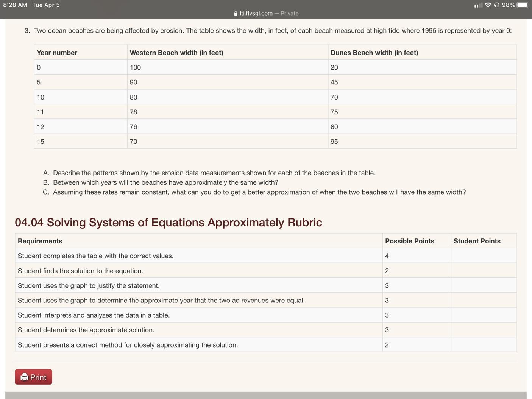Select year number 15 in the table

click(41, 142)
